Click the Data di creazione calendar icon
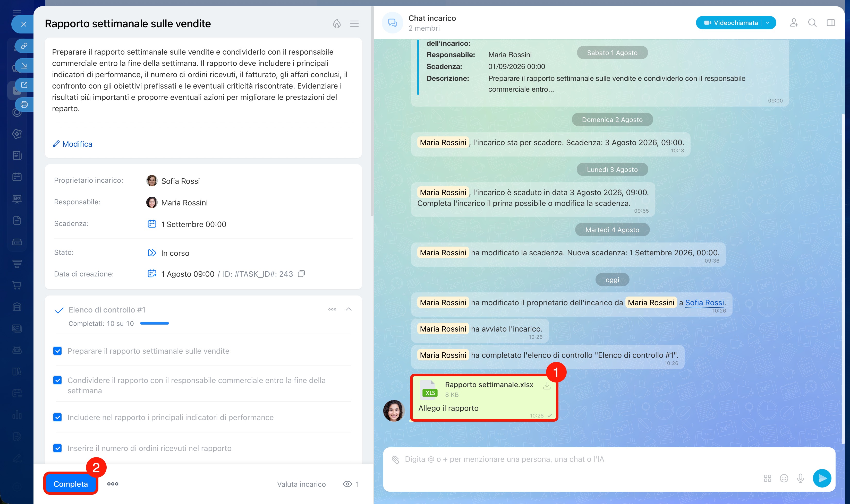Screen dimensions: 850x504 [x=151, y=273]
